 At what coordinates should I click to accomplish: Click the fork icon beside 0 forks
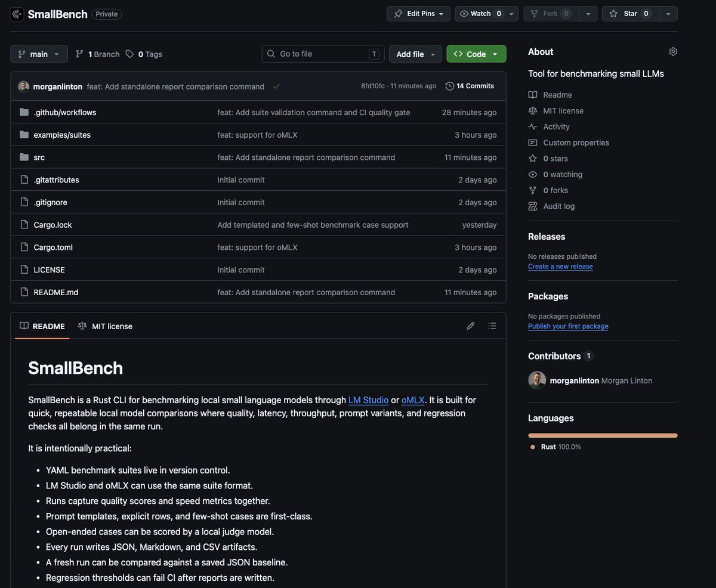(533, 190)
